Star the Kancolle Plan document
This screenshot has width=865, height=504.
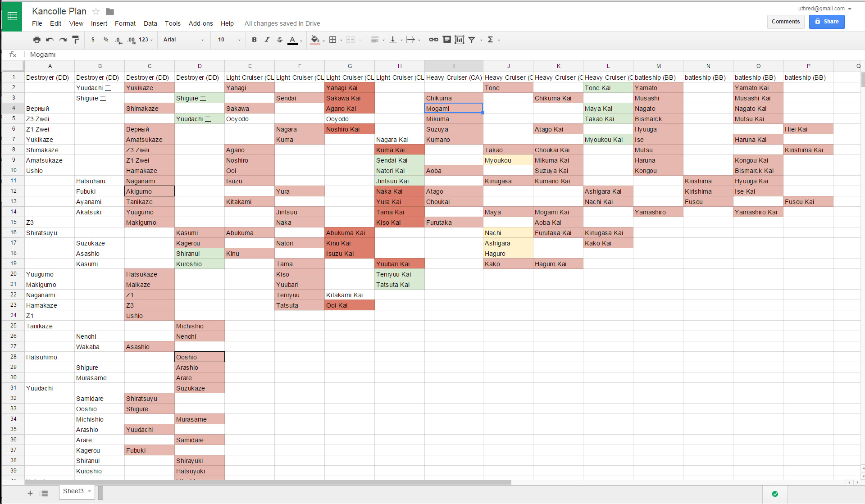point(96,11)
